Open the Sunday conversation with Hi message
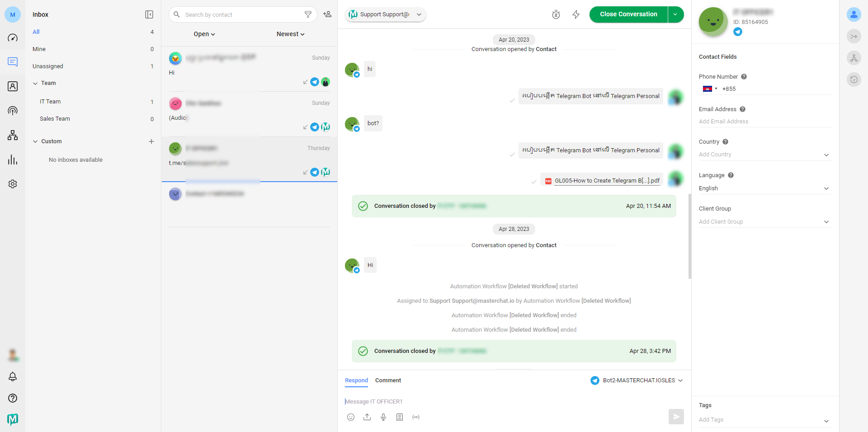Image resolution: width=868 pixels, height=432 pixels. click(x=250, y=69)
